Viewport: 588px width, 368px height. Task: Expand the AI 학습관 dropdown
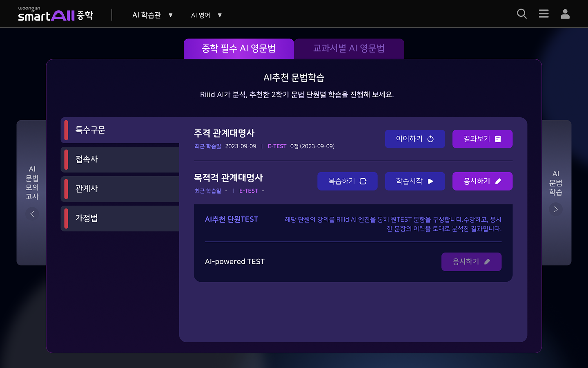(x=152, y=15)
